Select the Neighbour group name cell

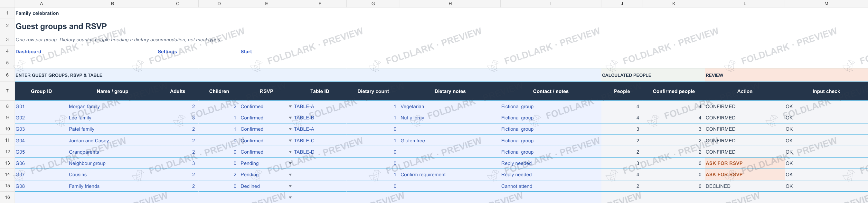(113, 163)
